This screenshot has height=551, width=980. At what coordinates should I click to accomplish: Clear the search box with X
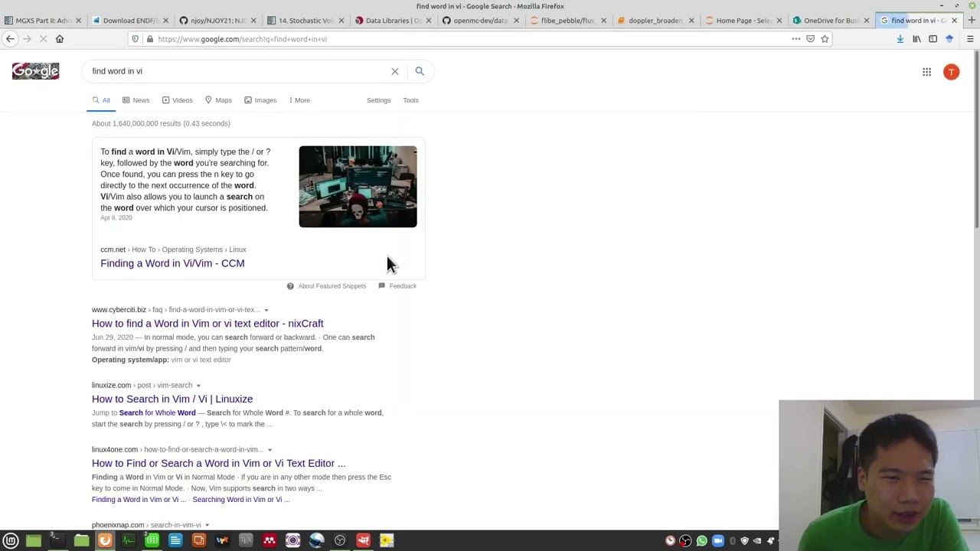[395, 71]
